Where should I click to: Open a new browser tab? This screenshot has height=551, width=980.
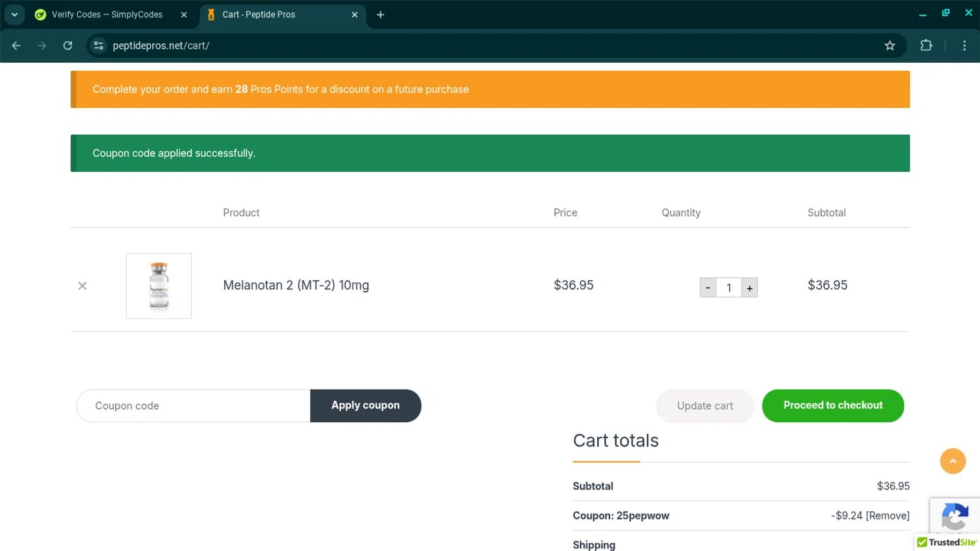[380, 14]
